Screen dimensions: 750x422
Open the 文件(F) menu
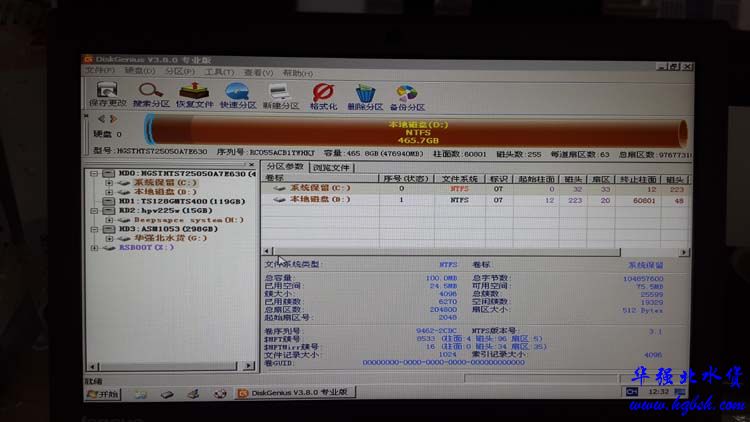point(100,71)
